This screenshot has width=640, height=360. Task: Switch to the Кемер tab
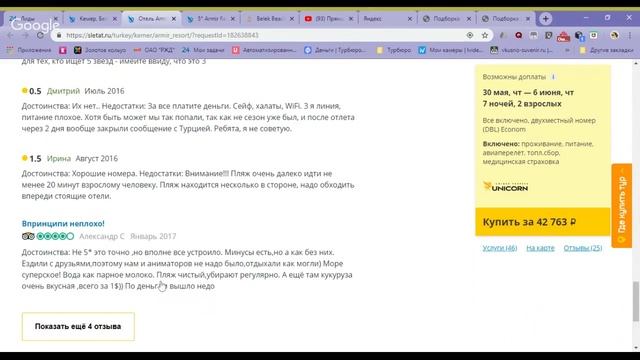(x=93, y=19)
